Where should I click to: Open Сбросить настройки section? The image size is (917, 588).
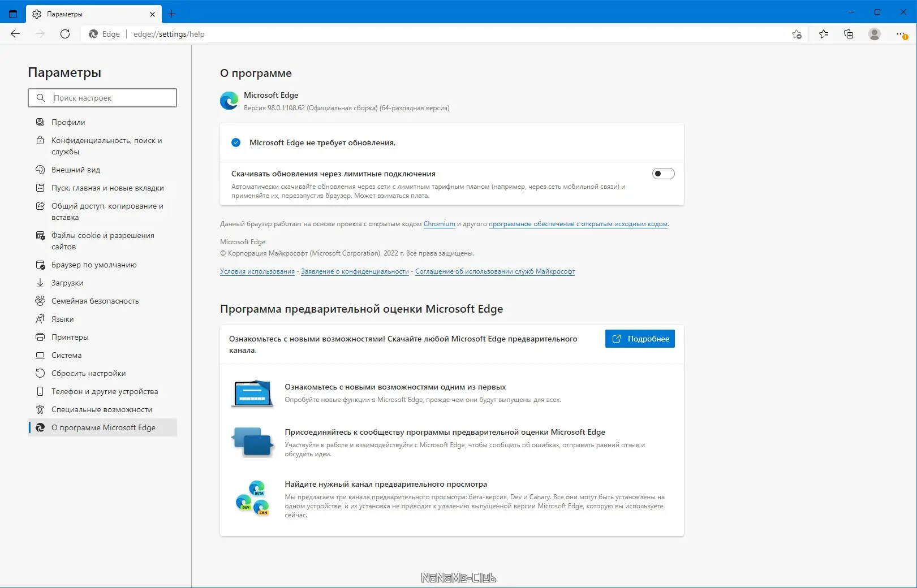click(x=102, y=373)
